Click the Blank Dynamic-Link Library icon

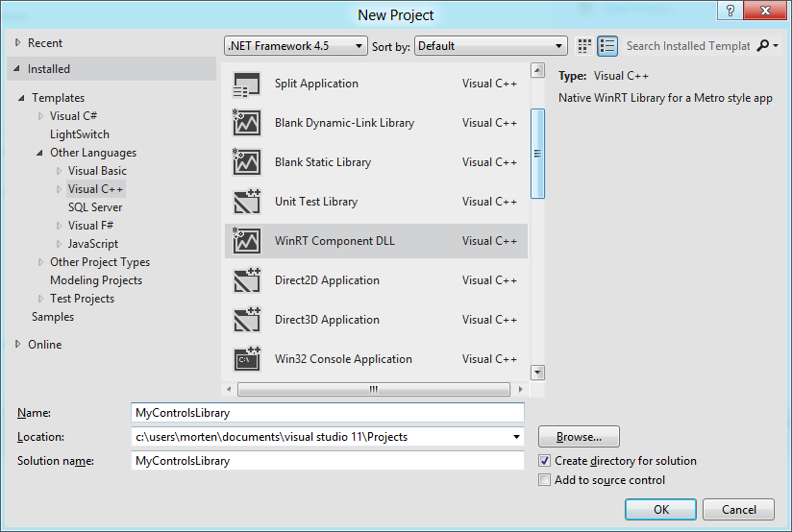tap(246, 123)
